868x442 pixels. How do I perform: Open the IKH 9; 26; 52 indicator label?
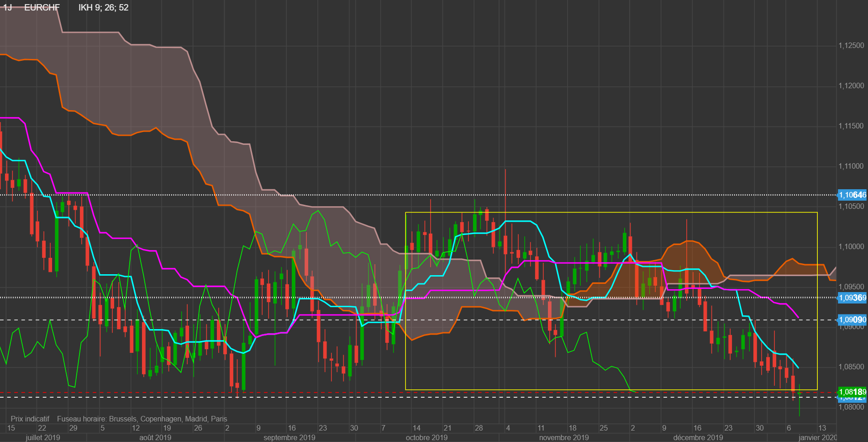pos(104,7)
